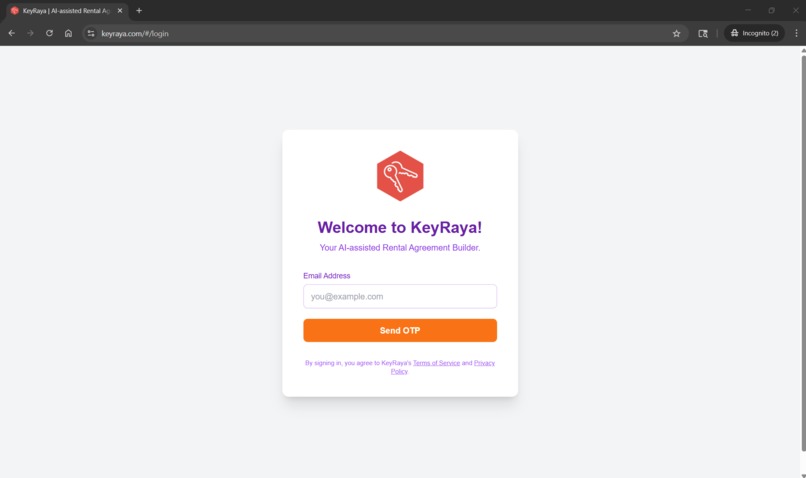Open a new tab with the plus button
Viewport: 806px width, 478px height.
click(x=139, y=11)
